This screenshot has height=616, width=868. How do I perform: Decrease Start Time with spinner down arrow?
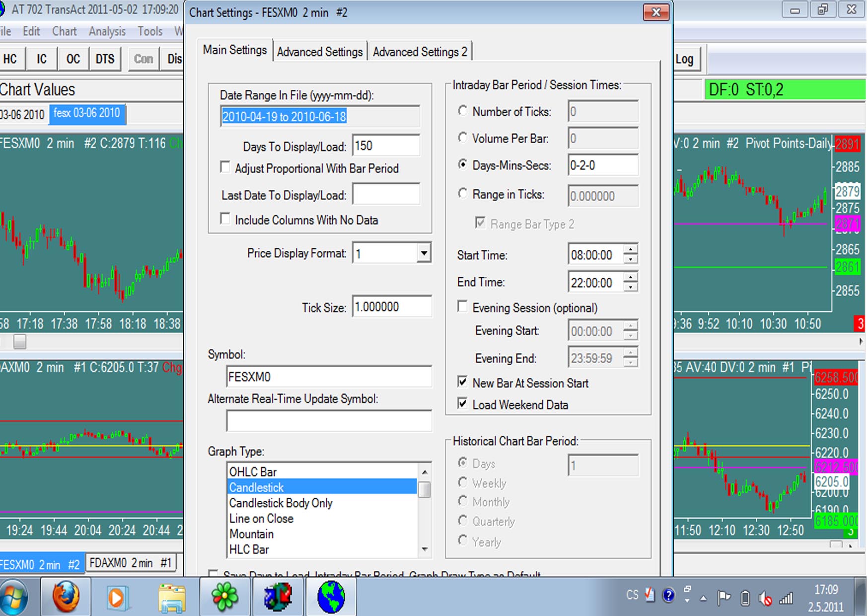(x=631, y=259)
